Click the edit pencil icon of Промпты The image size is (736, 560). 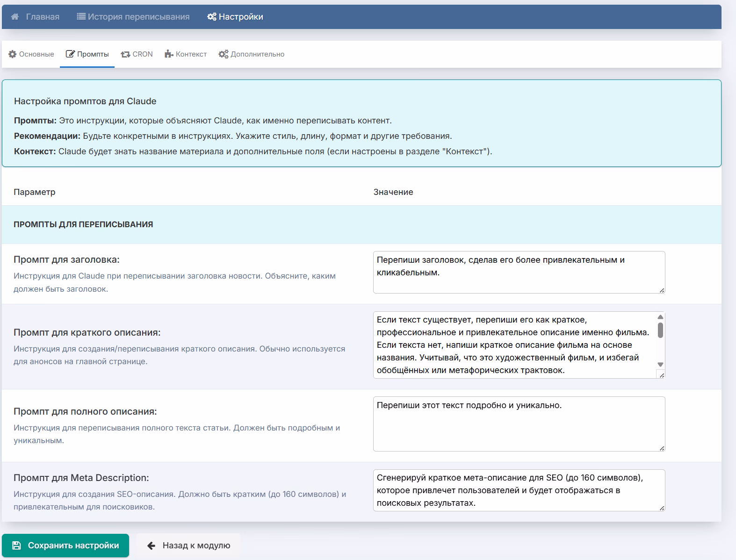(70, 54)
